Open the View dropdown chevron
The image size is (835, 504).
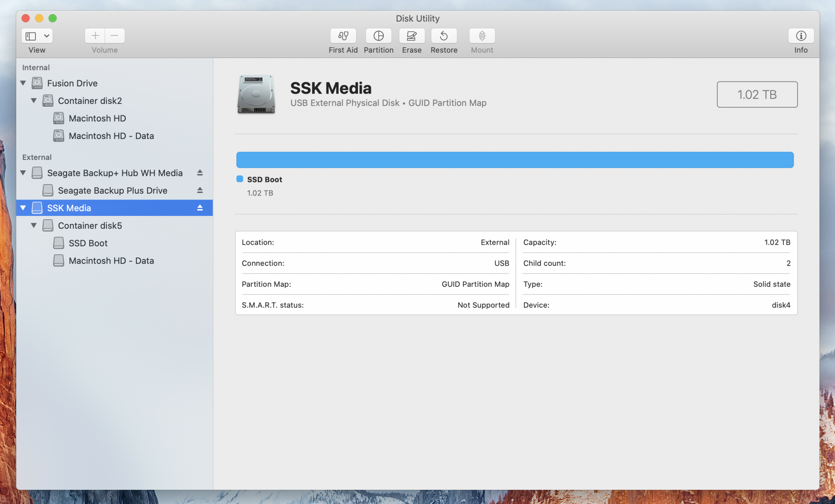[x=47, y=36]
